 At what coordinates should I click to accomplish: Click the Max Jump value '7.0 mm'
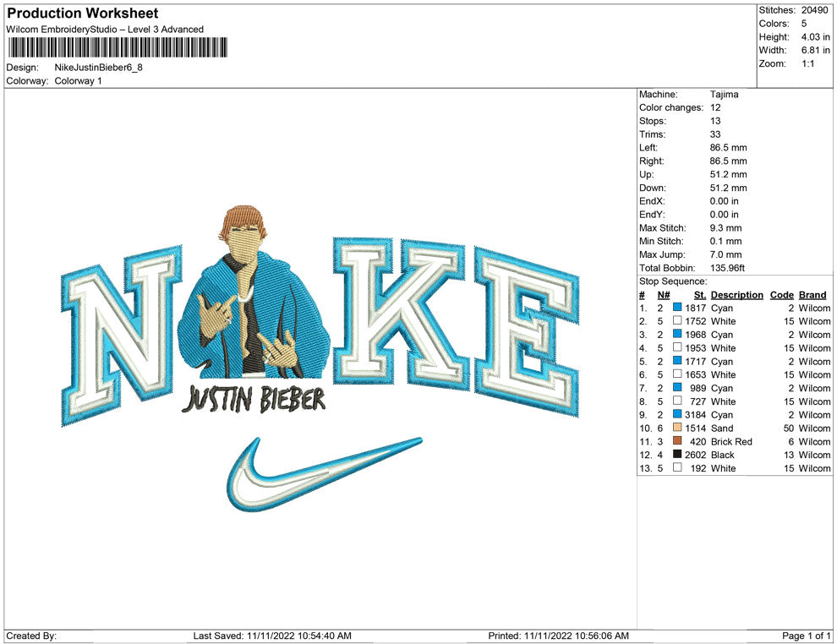726,254
